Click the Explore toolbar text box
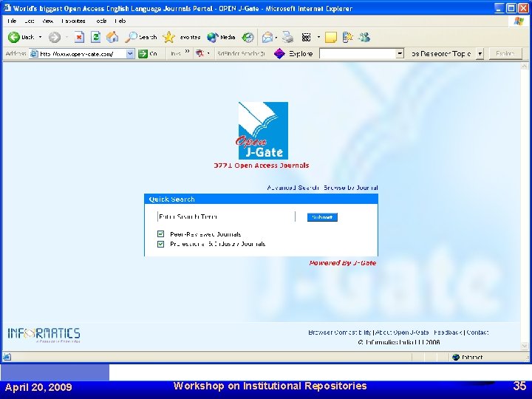This screenshot has width=532, height=399. coord(358,54)
